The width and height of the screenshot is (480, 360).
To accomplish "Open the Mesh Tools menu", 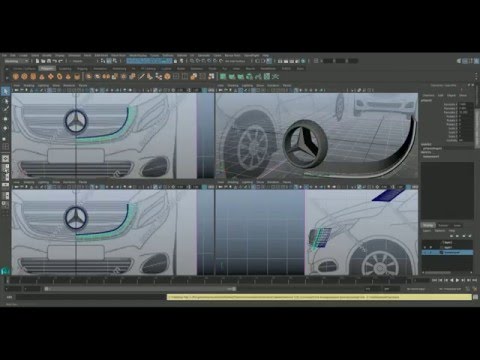I will 118,55.
